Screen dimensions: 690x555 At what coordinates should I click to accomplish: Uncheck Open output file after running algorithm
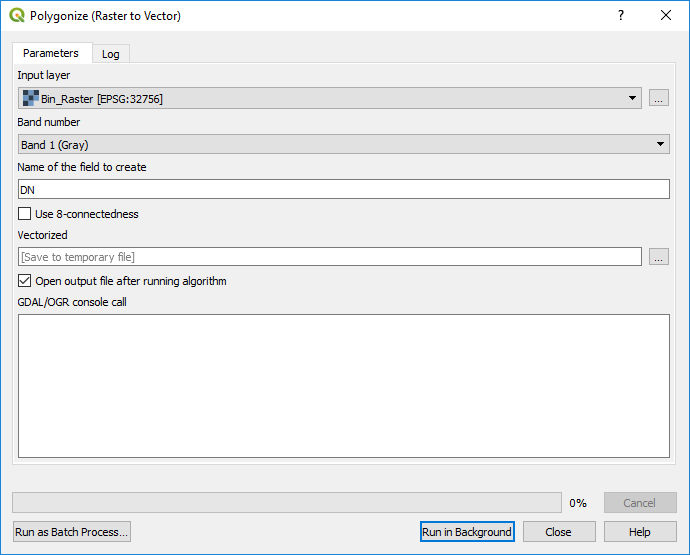[x=25, y=280]
